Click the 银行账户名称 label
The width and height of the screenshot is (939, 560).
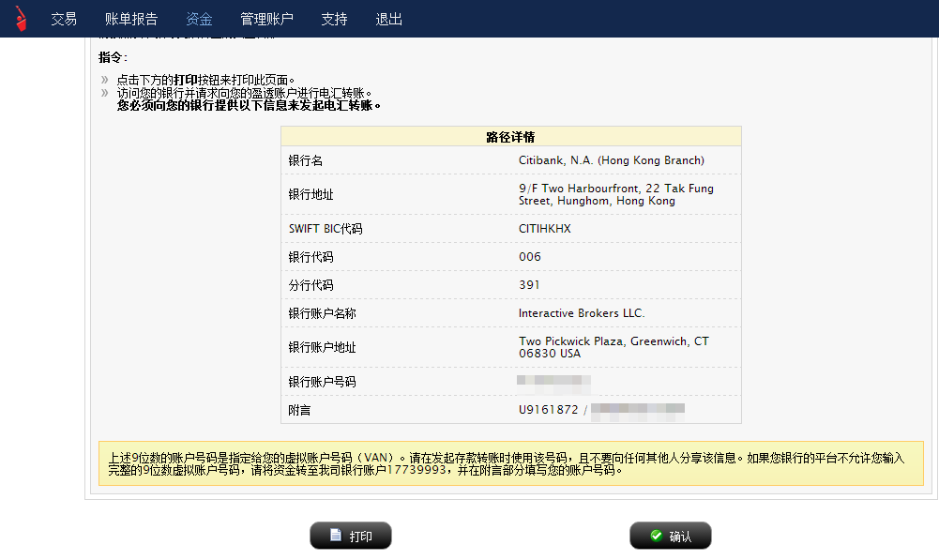(322, 313)
